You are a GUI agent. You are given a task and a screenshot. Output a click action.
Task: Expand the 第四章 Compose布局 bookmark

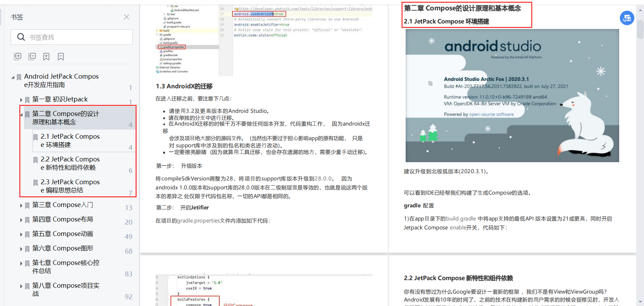[x=21, y=220]
